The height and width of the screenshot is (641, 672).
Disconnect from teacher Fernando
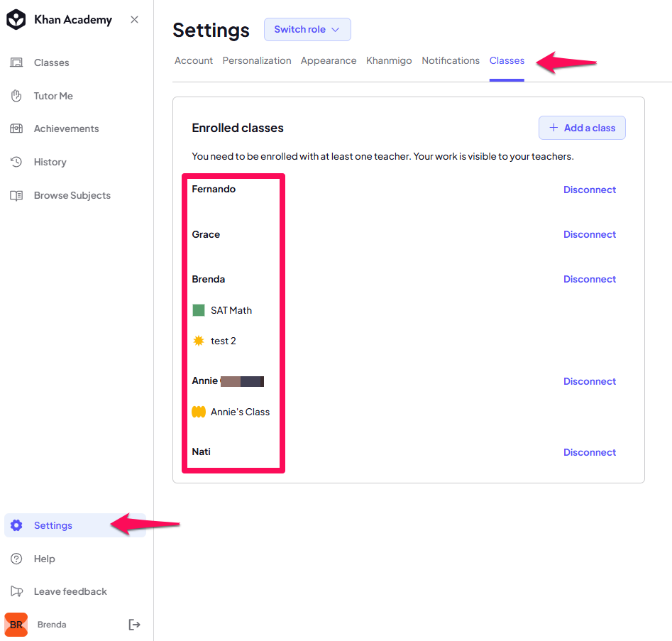point(589,190)
